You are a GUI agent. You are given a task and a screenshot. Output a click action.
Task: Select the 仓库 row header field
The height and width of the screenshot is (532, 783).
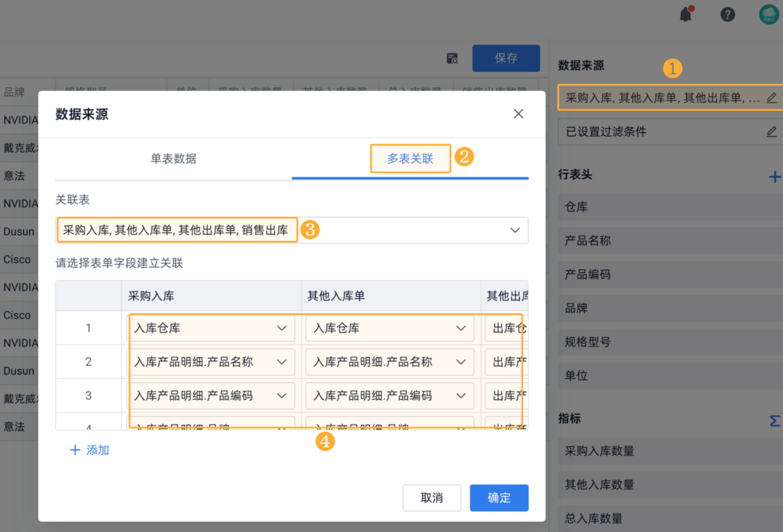click(x=670, y=207)
